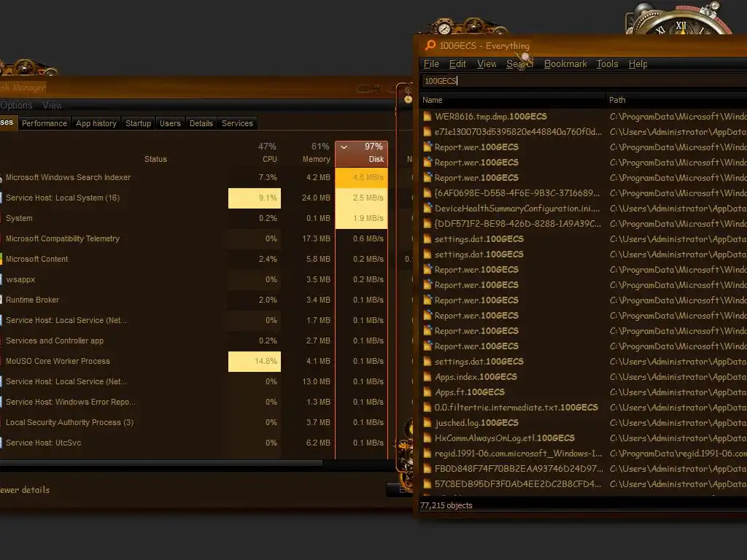
Task: Switch to the Startup tab
Action: click(138, 123)
